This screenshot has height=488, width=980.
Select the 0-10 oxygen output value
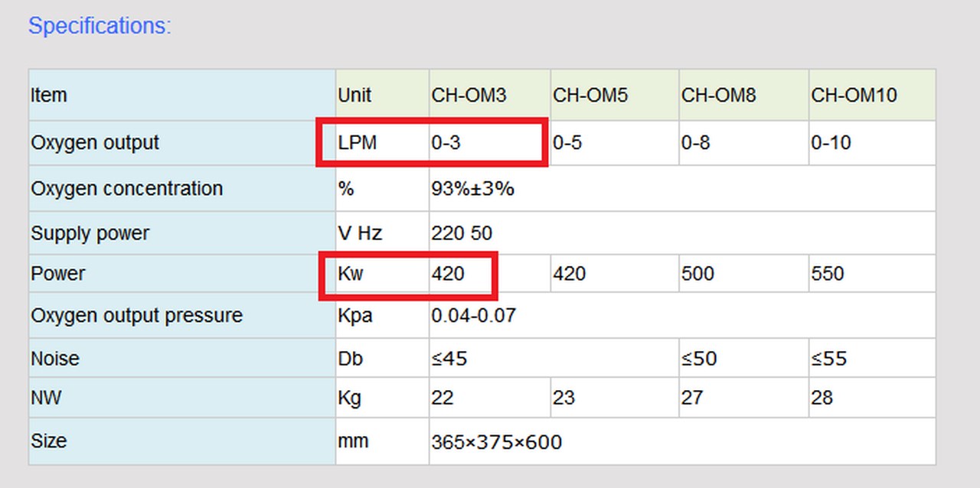831,143
